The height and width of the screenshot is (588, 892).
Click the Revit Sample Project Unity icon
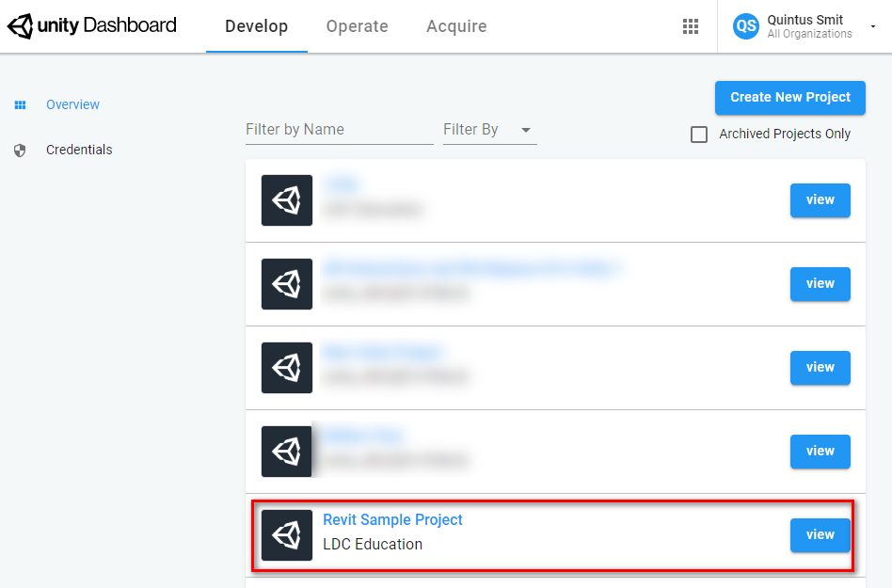click(x=287, y=535)
